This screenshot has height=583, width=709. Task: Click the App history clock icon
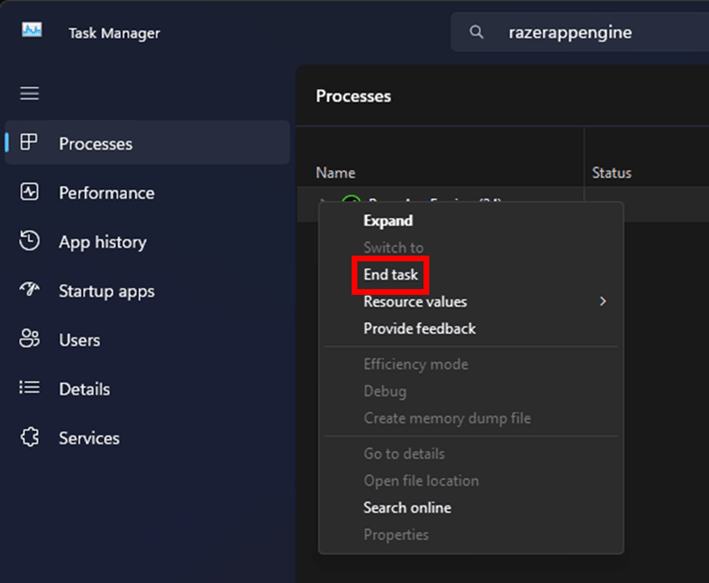click(30, 241)
